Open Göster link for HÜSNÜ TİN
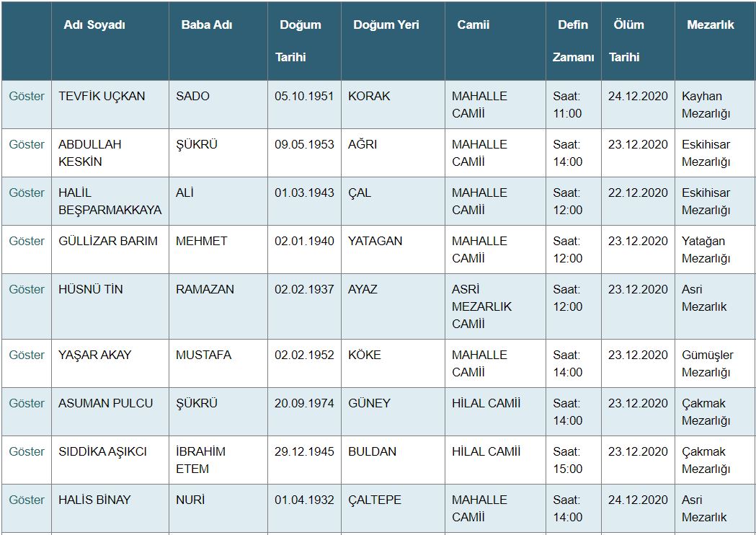Viewport: 756px width, 535px height. click(x=27, y=289)
